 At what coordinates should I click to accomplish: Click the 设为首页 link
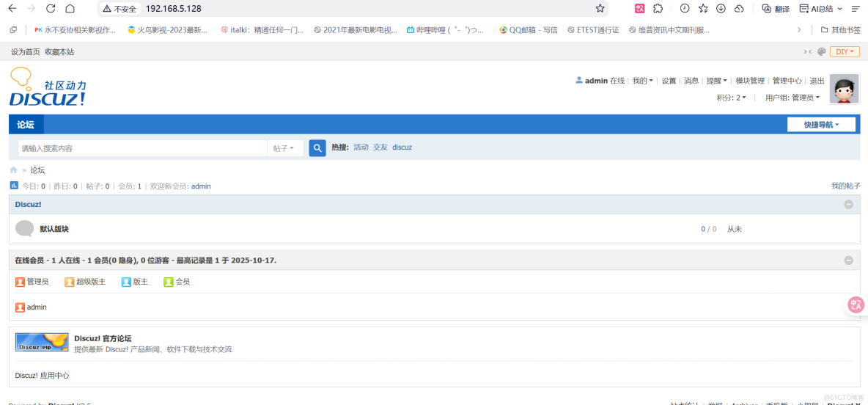pos(26,51)
